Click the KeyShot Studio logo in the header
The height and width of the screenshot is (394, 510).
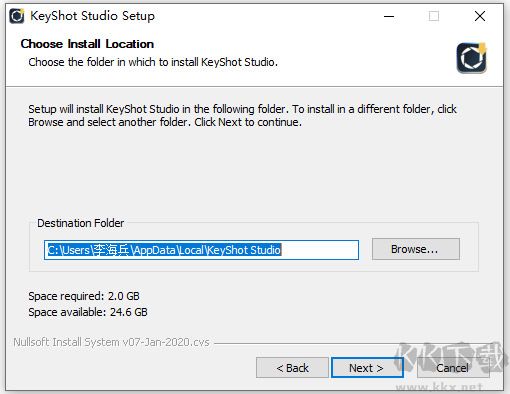pyautogui.click(x=471, y=58)
